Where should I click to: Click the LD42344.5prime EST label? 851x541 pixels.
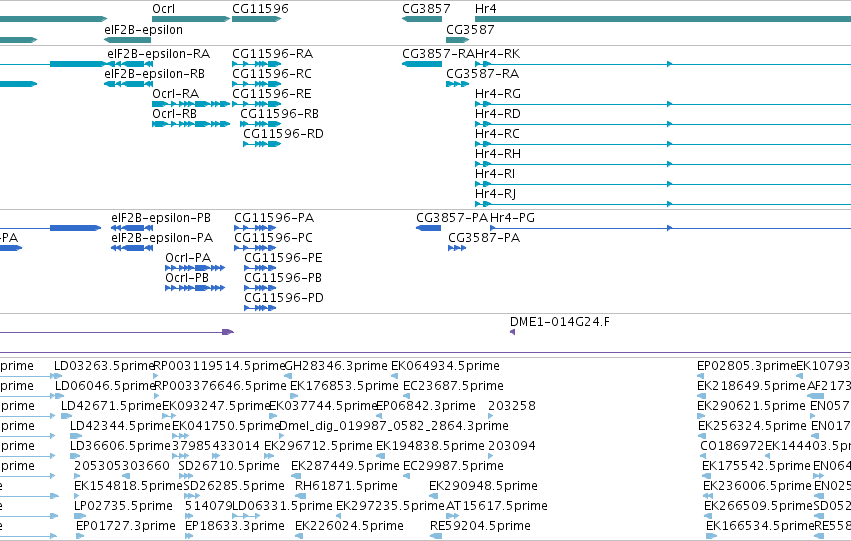point(120,427)
